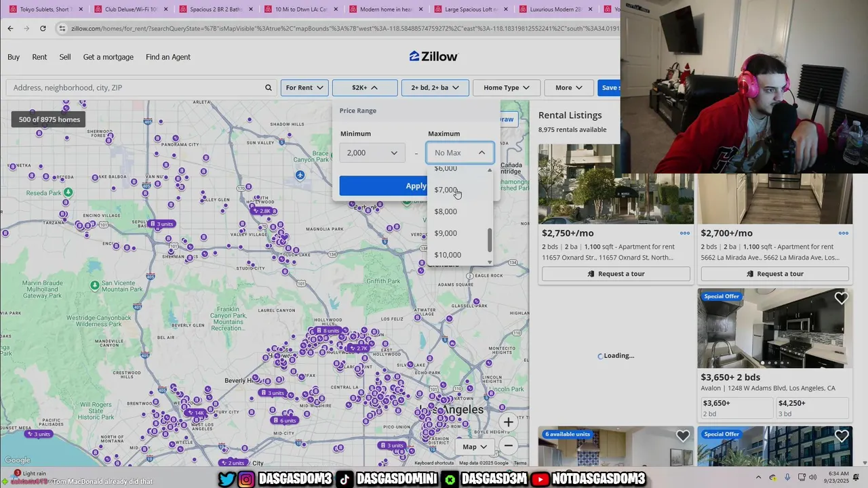Click the Kick icon in the overlay
868x488 pixels.
tap(450, 479)
